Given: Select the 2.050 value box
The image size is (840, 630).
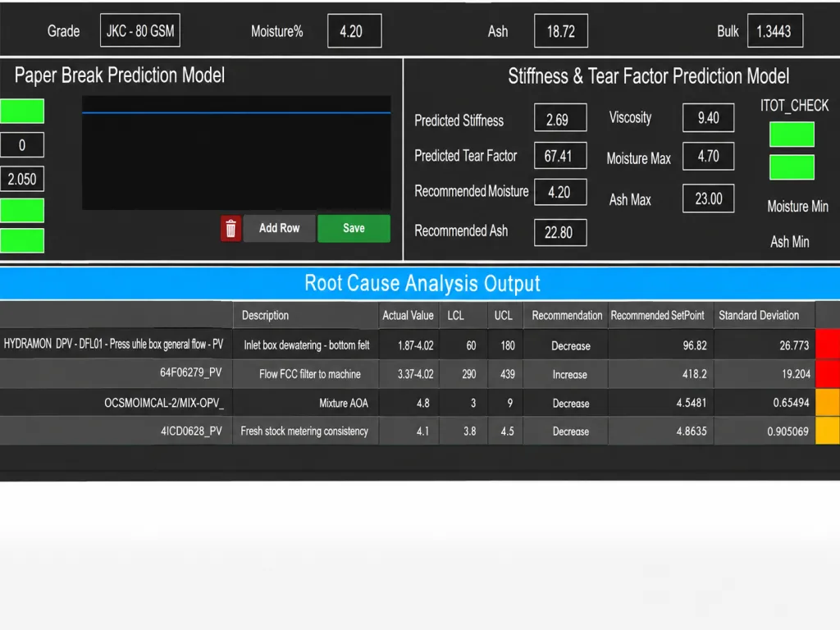Looking at the screenshot, I should (x=22, y=179).
